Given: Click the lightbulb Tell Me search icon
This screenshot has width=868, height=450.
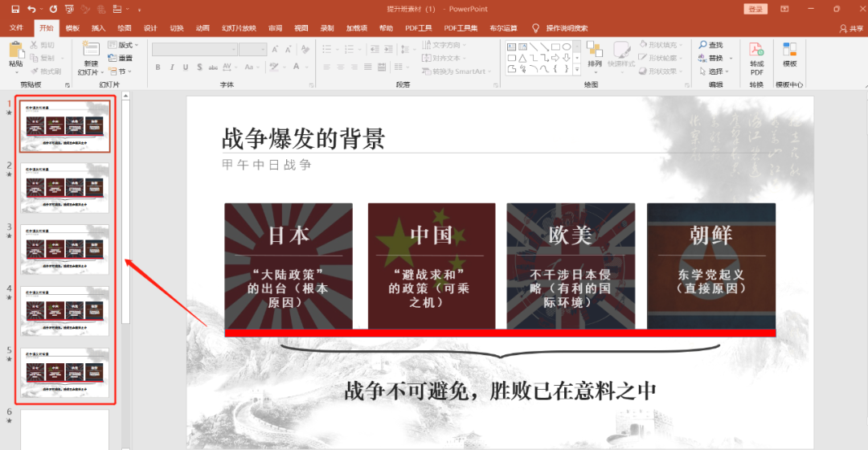Looking at the screenshot, I should tap(535, 28).
